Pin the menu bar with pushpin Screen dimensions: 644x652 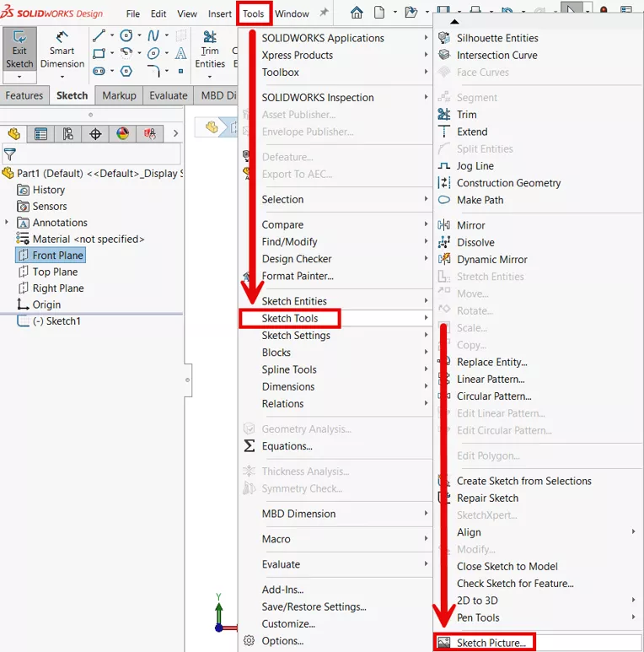point(324,13)
